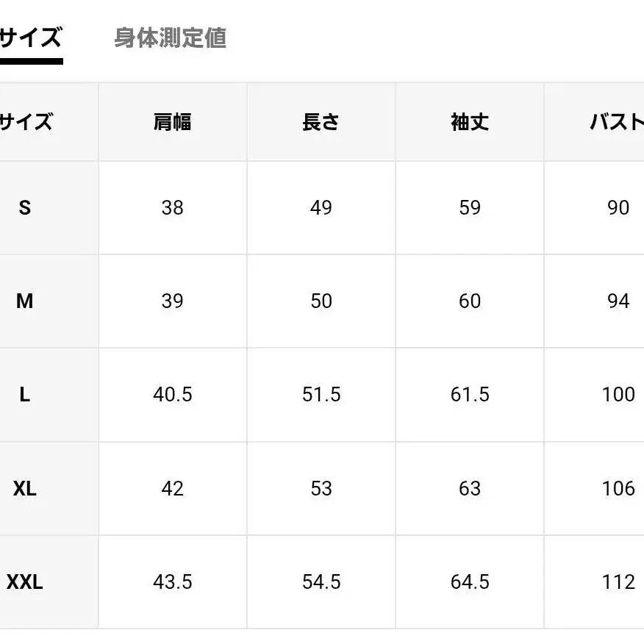Click the サイズ column header in table
The height and width of the screenshot is (644, 644).
pos(26,122)
